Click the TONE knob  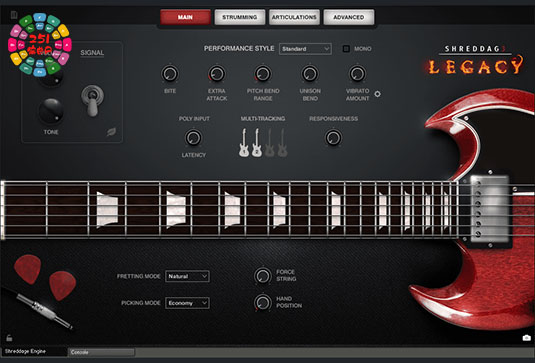pos(51,111)
